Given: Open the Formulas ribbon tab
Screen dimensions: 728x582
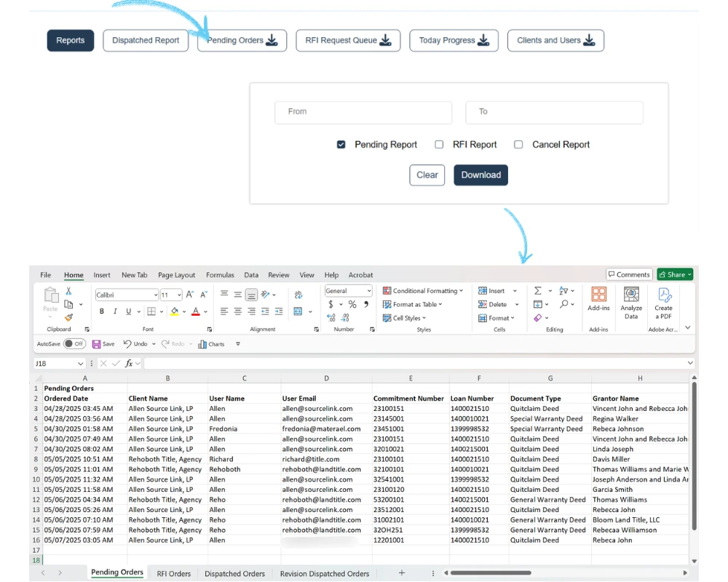Looking at the screenshot, I should click(220, 275).
